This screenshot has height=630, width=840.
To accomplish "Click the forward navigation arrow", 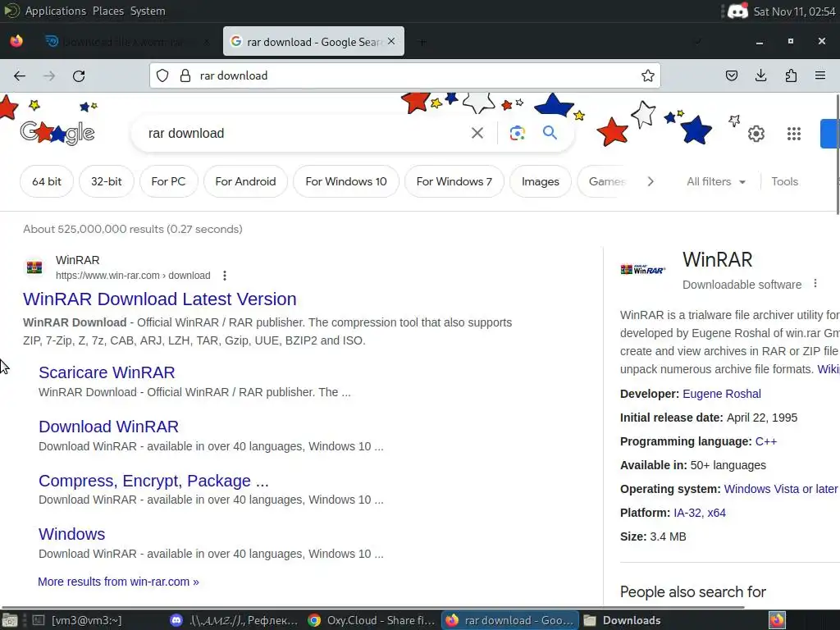I will 49,76.
